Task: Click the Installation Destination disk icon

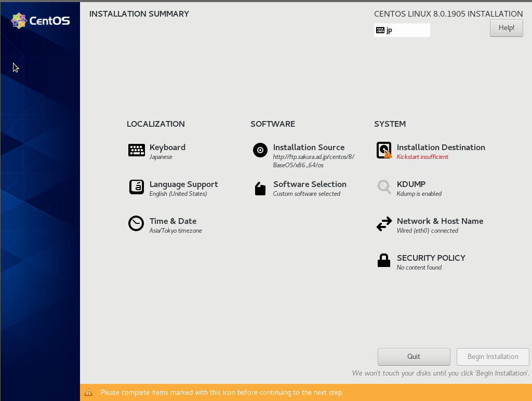Action: click(x=384, y=150)
